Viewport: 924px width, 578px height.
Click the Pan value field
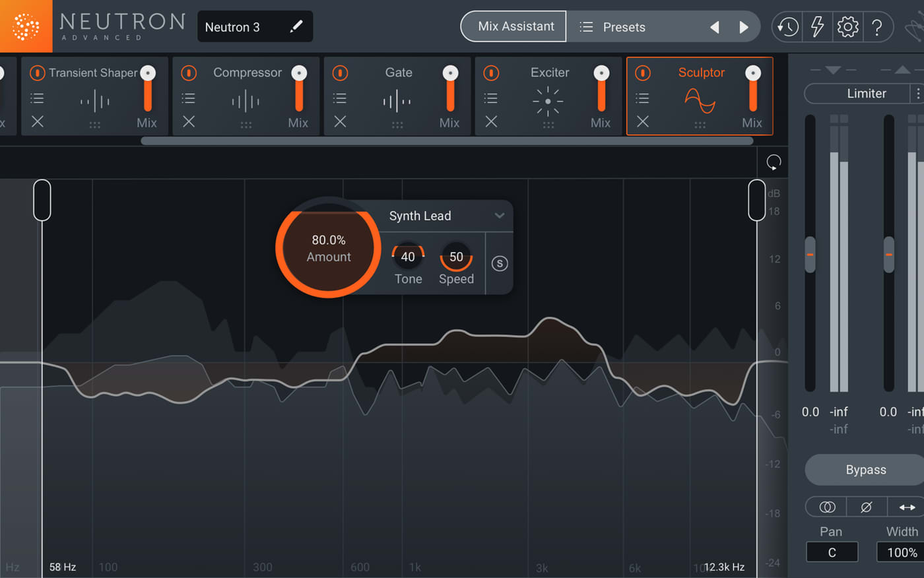click(832, 552)
